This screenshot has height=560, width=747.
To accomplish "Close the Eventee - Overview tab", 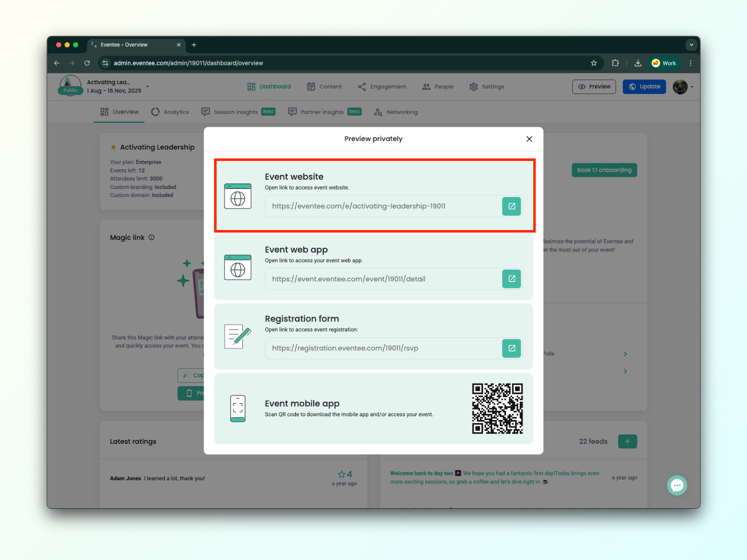I will [179, 45].
